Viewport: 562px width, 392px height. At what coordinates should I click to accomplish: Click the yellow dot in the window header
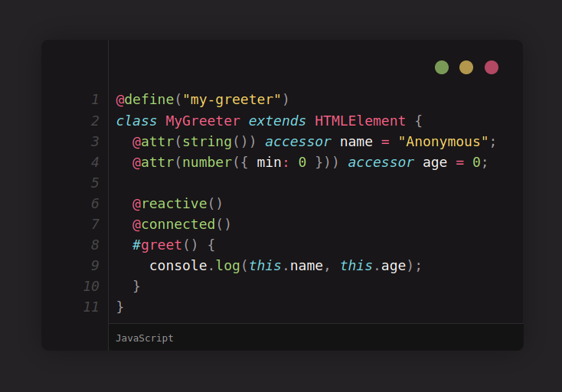pos(466,67)
